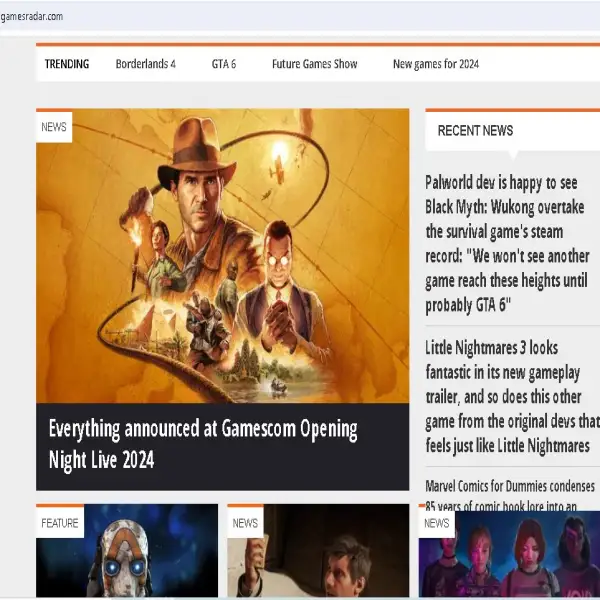Open the Marvel Comics for Dummies story
The height and width of the screenshot is (600, 600).
[x=510, y=495]
